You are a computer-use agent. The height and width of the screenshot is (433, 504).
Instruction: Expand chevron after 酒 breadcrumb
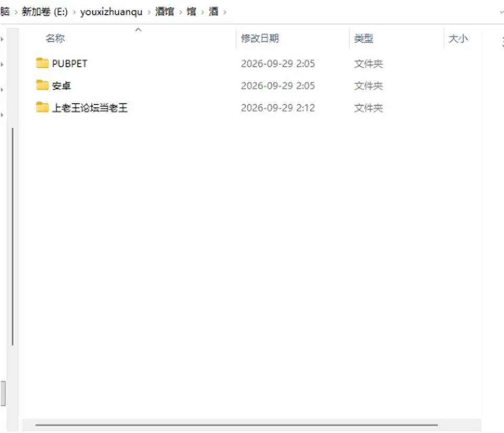coord(225,12)
